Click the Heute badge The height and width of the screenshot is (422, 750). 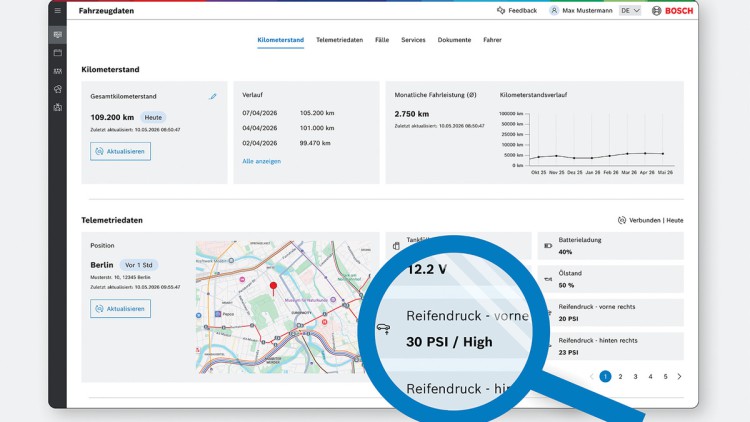[153, 117]
